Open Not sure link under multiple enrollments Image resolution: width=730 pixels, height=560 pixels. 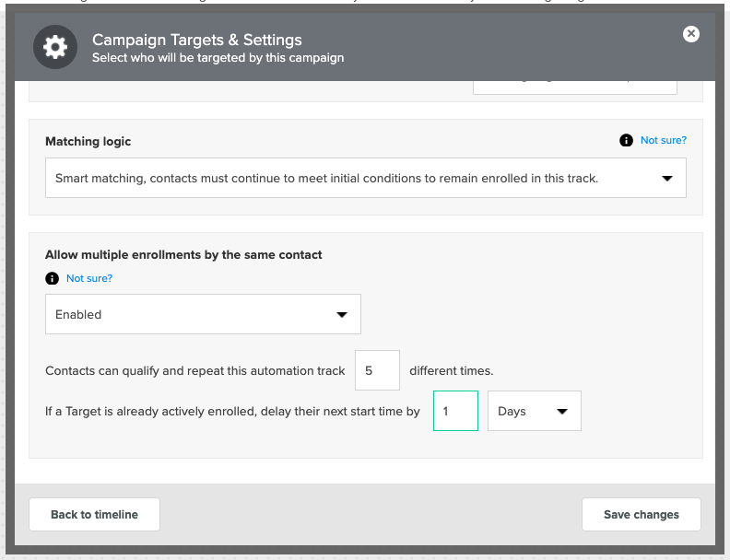(x=89, y=278)
